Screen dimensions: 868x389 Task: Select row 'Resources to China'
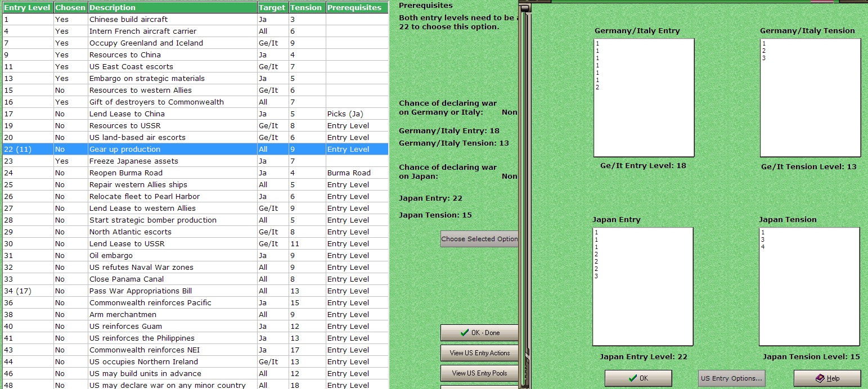pos(195,55)
